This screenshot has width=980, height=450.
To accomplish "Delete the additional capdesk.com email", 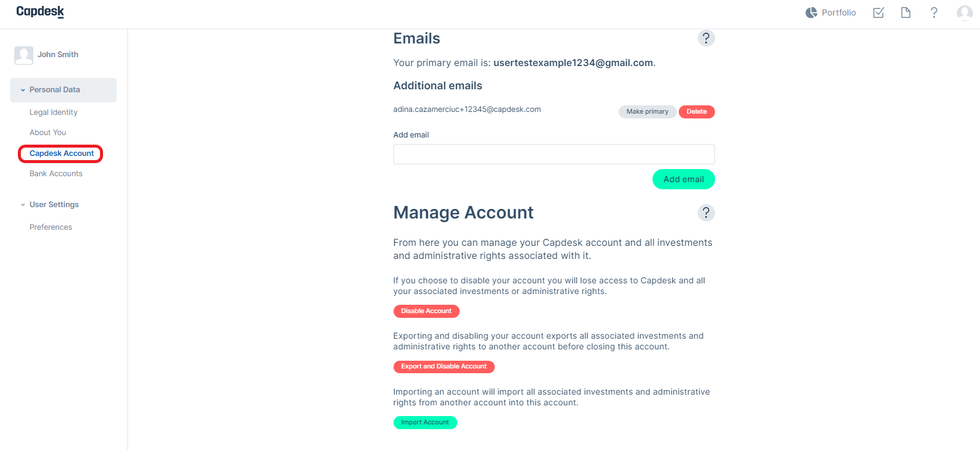I will (x=697, y=112).
